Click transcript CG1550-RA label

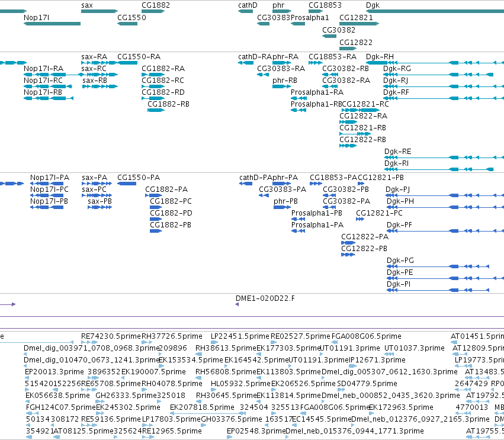(139, 57)
